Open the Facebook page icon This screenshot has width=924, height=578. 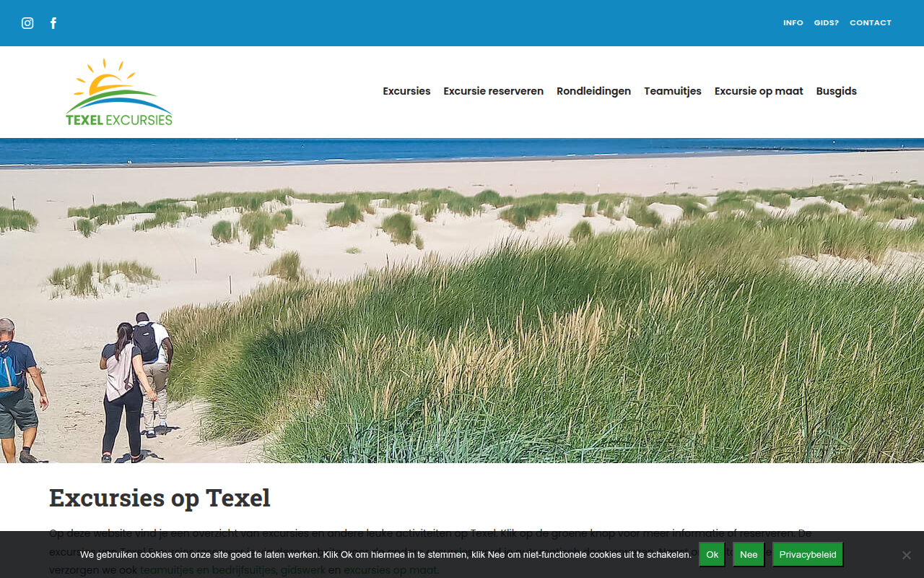tap(53, 23)
